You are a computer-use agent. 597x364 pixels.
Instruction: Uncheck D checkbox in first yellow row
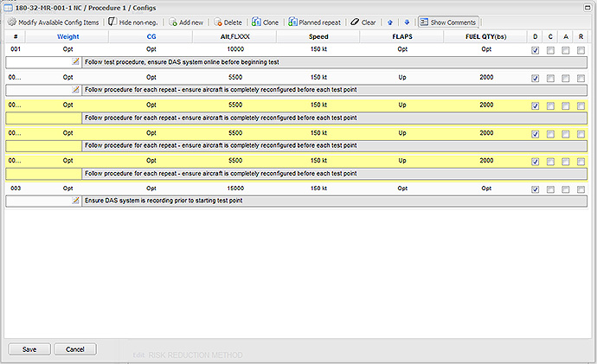click(536, 106)
